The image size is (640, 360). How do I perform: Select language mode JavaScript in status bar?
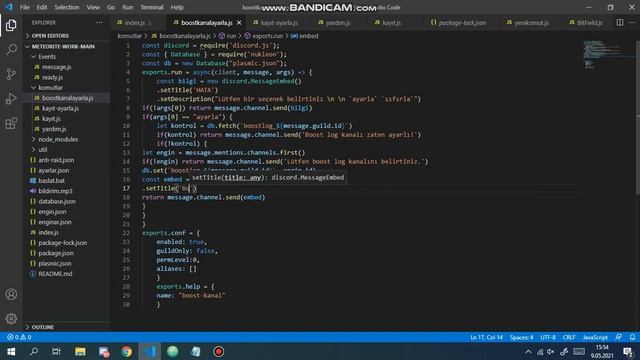[595, 337]
